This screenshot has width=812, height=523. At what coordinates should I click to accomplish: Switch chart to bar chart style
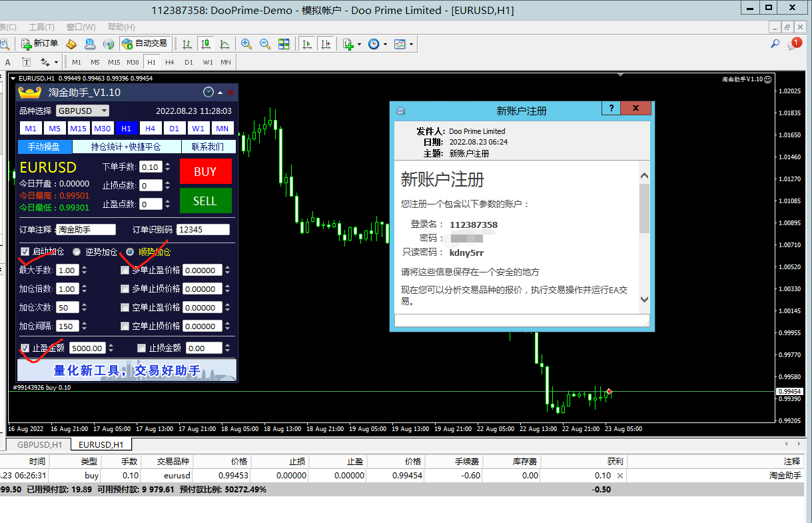click(187, 44)
